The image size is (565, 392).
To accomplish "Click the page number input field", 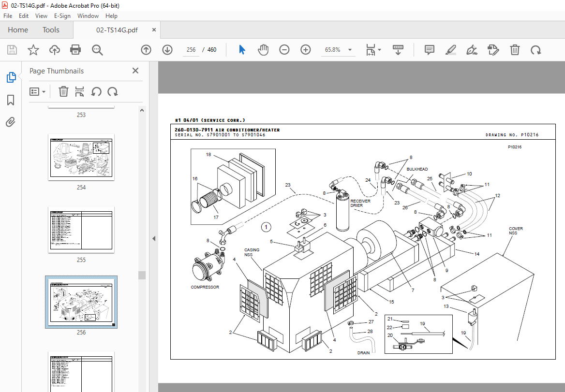I will [x=191, y=50].
